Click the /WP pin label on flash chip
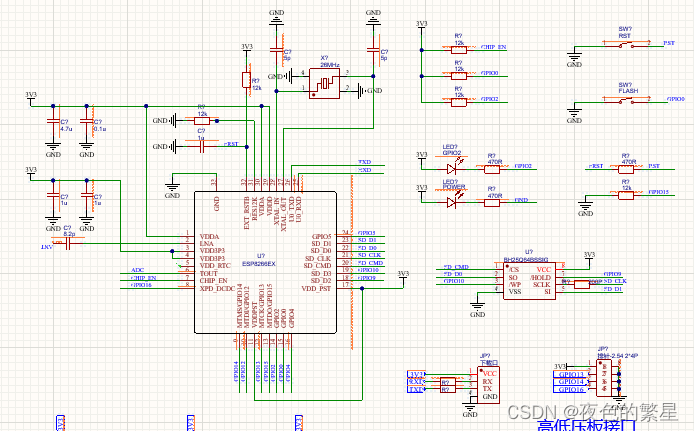Screen dimensions: 694x431 (515, 285)
